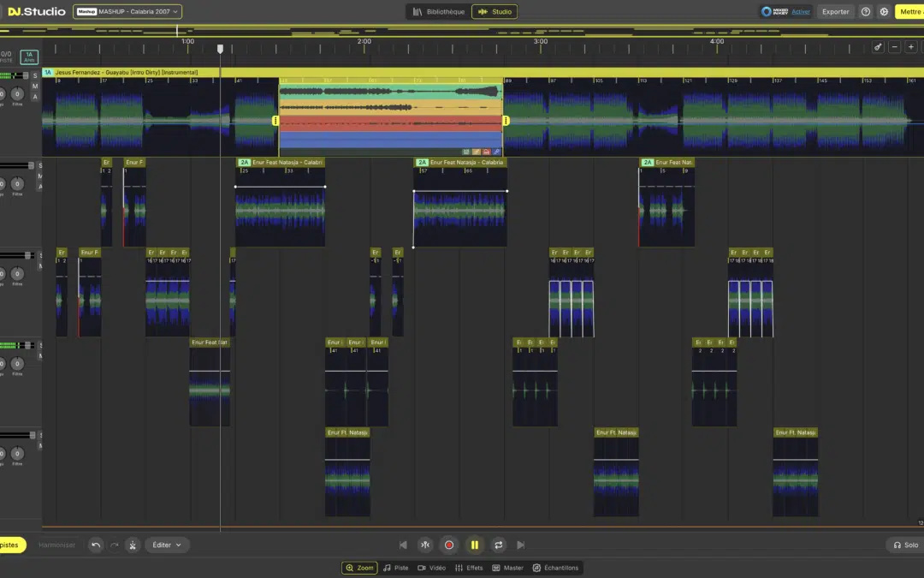Solo the Jesus Fernandez track with S
Screen dimensions: 924x578
pyautogui.click(x=35, y=75)
